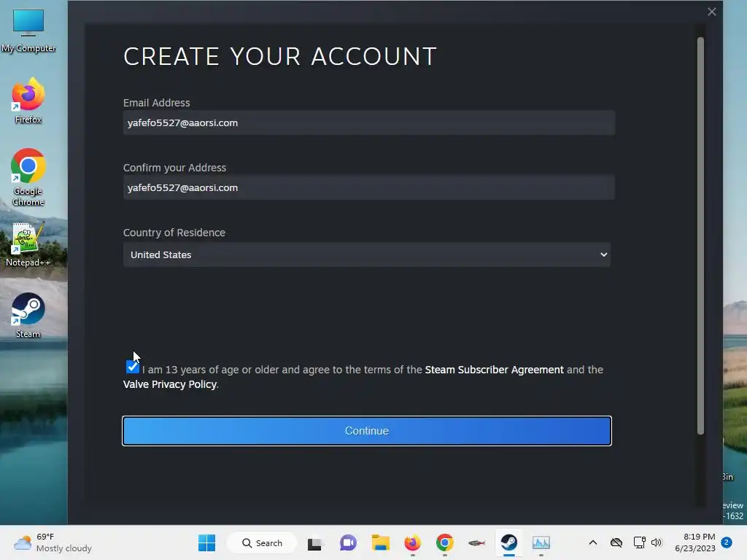747x560 pixels.
Task: Click the Email Address field
Action: pyautogui.click(x=368, y=122)
